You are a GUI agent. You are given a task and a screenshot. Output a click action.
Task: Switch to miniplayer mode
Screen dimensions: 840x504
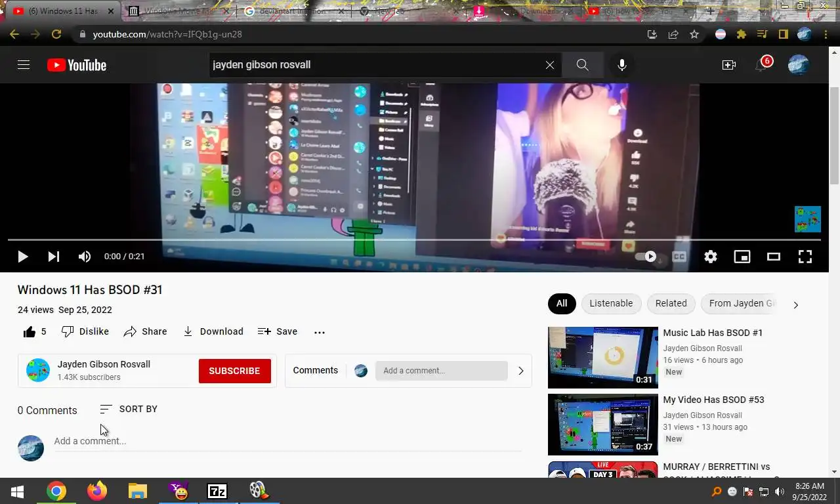click(742, 257)
